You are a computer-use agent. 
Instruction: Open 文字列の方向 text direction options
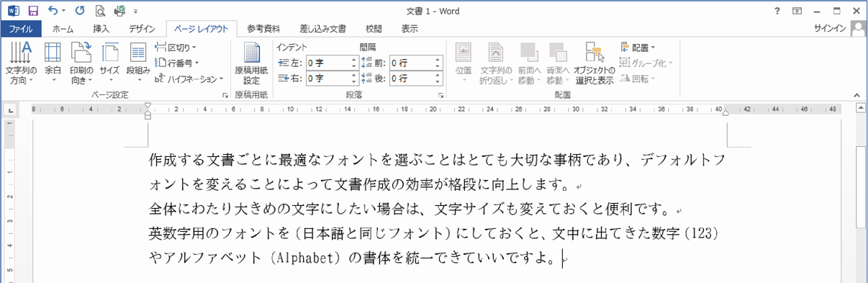coord(22,64)
